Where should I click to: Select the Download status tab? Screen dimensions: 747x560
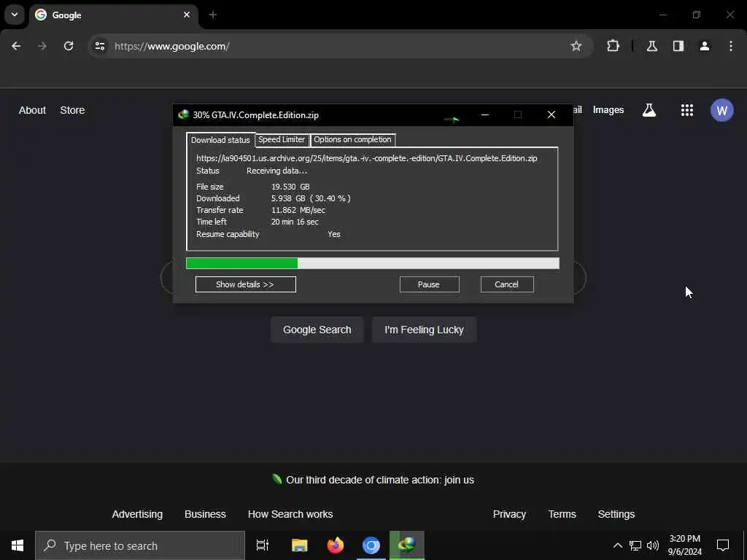pyautogui.click(x=220, y=140)
